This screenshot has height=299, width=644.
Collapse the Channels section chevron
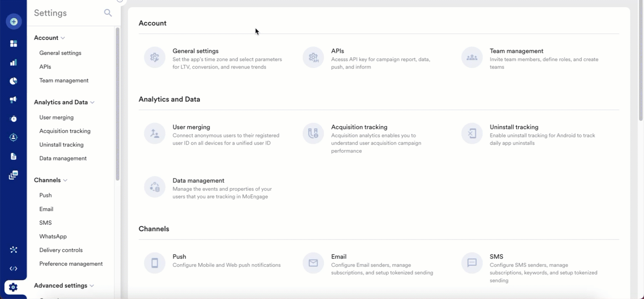pos(65,180)
